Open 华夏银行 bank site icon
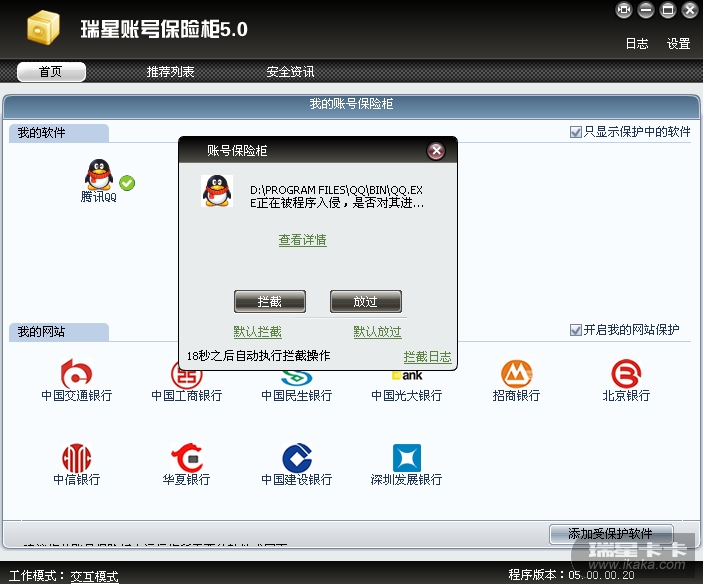Viewport: 703px width, 584px height. point(187,458)
